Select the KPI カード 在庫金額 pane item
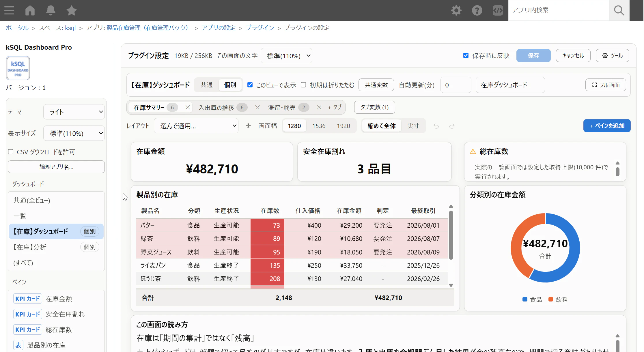The width and height of the screenshot is (644, 352). (x=56, y=299)
